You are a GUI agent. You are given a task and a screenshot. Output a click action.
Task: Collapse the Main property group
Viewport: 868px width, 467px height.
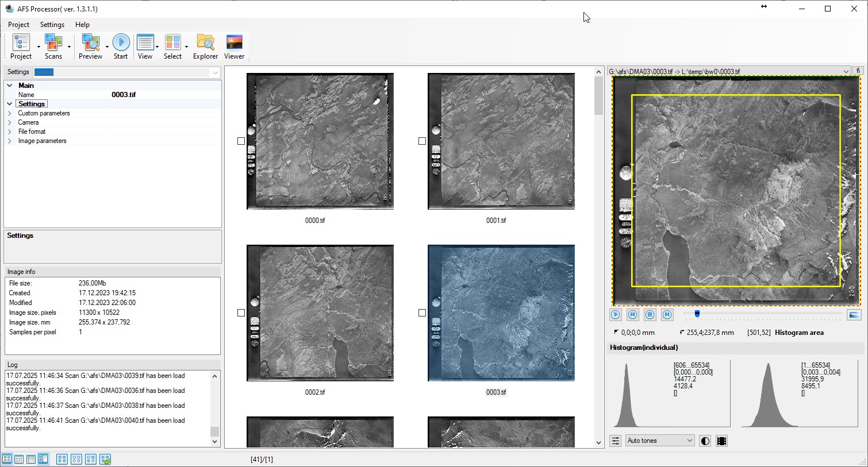click(x=10, y=86)
